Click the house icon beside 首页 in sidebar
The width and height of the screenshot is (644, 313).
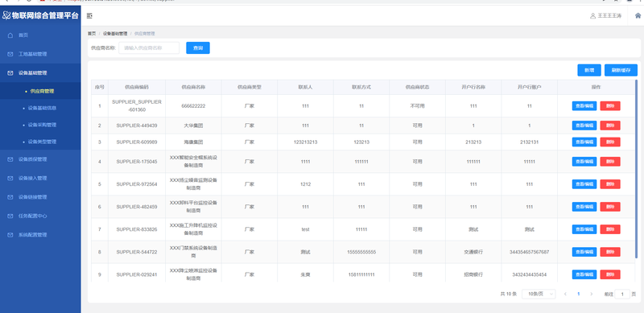click(10, 35)
